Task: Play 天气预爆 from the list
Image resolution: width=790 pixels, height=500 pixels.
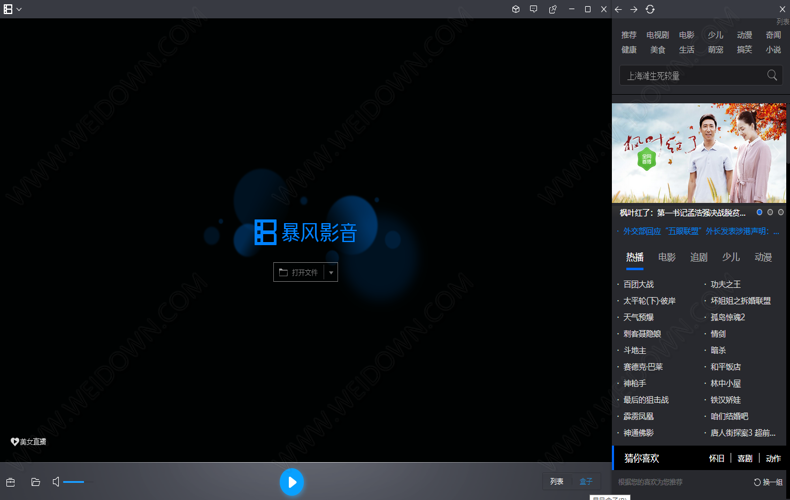Action: pos(638,317)
